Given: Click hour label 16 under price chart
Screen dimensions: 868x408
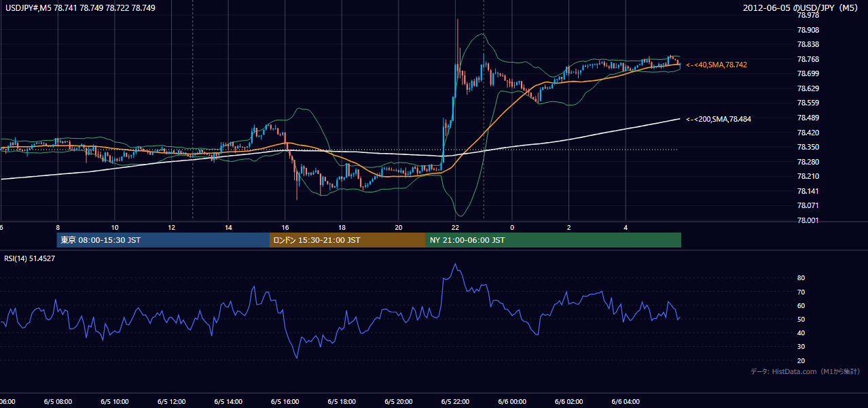Looking at the screenshot, I should (x=285, y=227).
